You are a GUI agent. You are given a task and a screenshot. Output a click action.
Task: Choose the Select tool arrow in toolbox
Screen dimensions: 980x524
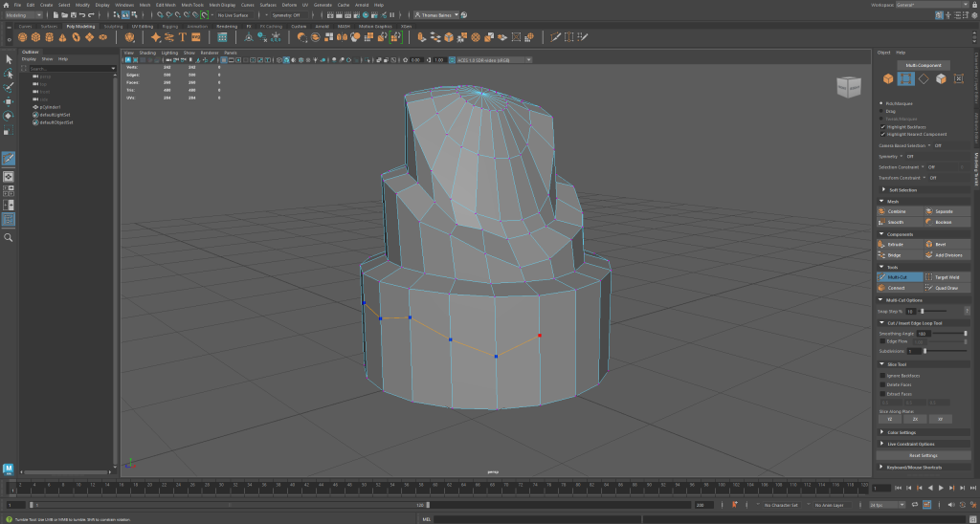tap(9, 59)
